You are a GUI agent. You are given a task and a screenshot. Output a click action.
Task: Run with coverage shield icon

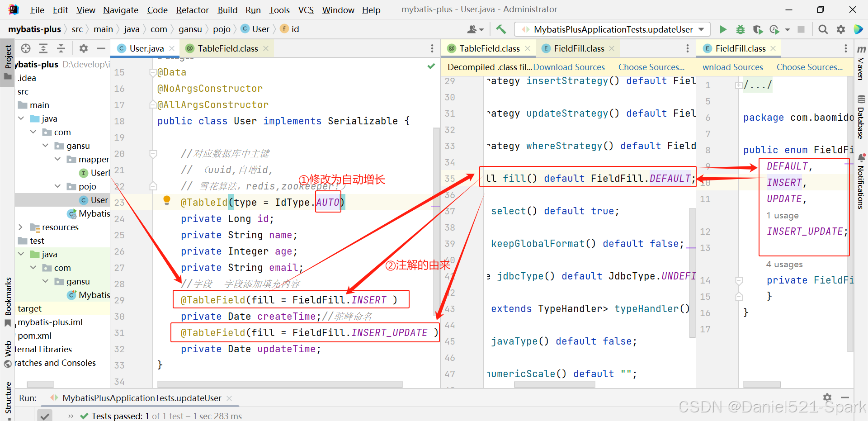pos(758,29)
